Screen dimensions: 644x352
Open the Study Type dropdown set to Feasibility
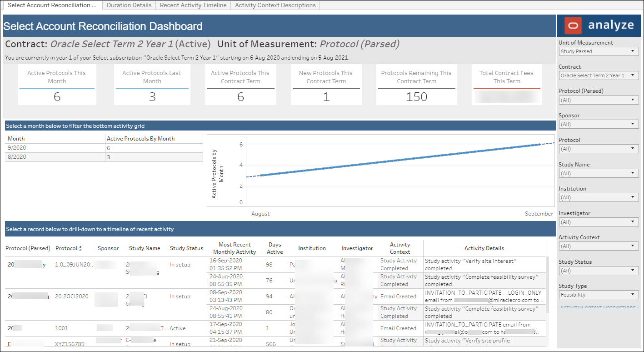(x=599, y=295)
